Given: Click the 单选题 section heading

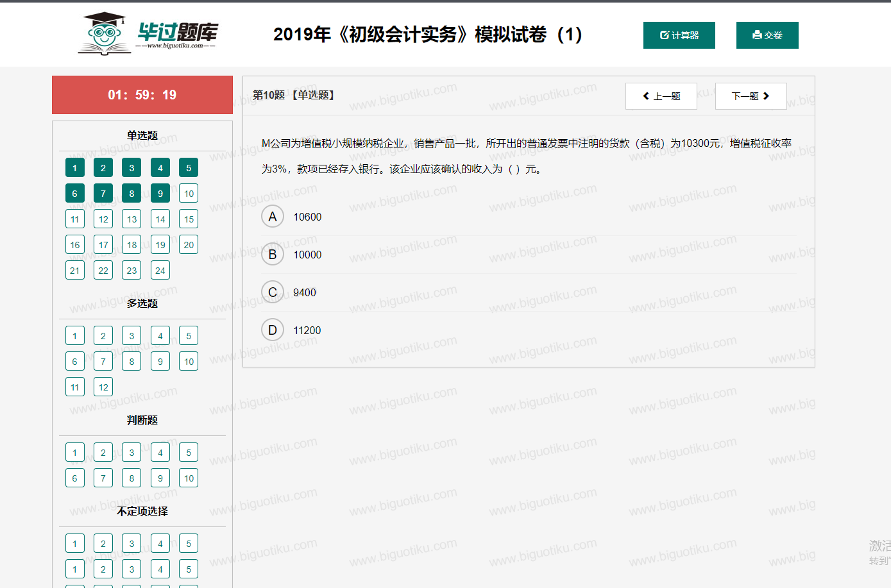Looking at the screenshot, I should pos(142,135).
